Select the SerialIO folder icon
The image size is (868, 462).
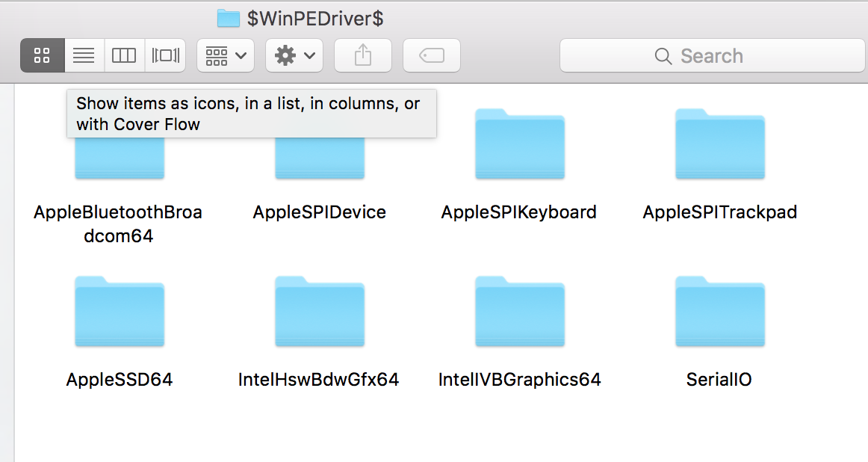pos(720,311)
